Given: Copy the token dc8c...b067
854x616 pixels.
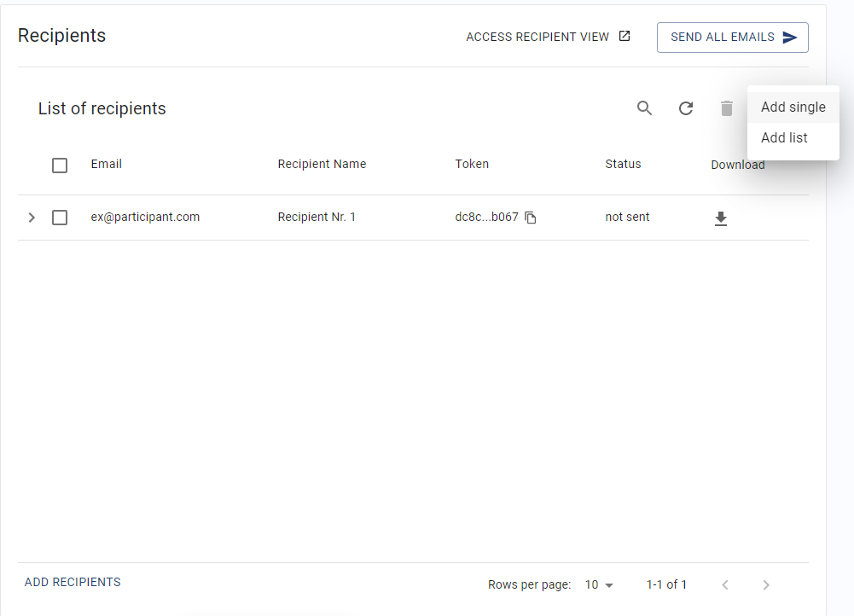Looking at the screenshot, I should point(531,218).
